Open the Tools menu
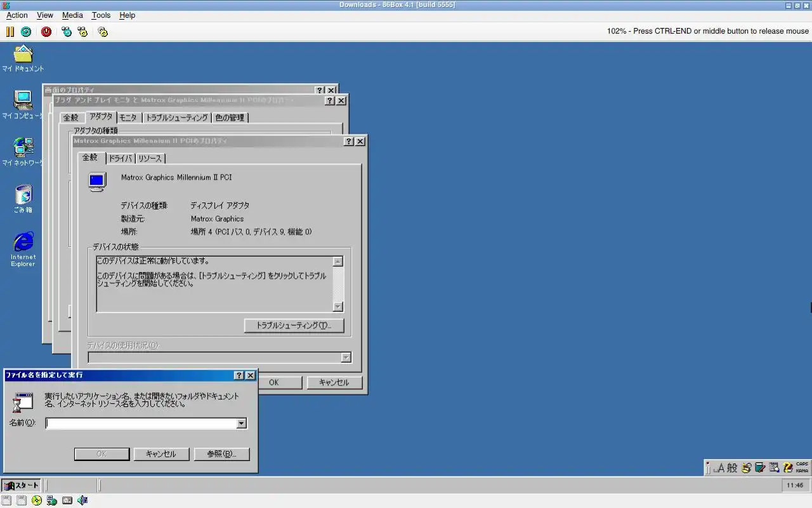Screen dimensions: 812x508 click(101, 15)
